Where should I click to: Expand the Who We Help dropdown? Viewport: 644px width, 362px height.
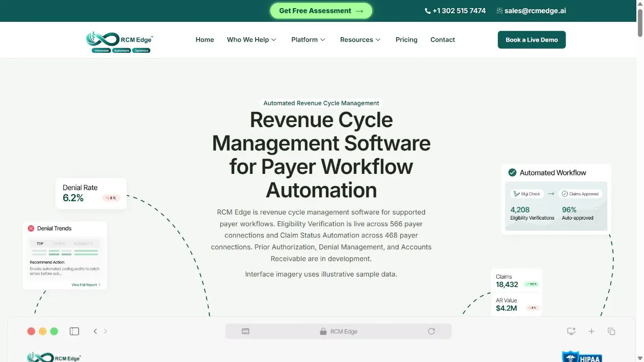click(x=251, y=40)
